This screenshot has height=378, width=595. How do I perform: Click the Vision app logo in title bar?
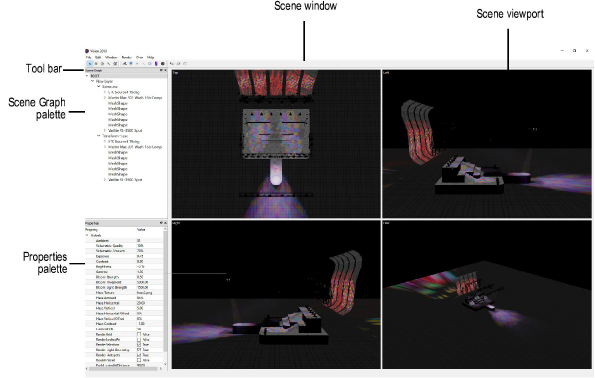coord(87,51)
